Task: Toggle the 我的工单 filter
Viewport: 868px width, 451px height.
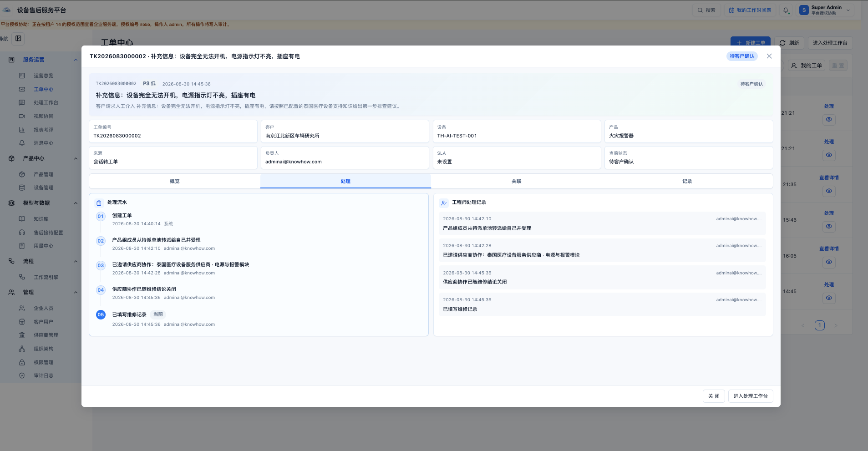Action: click(807, 66)
